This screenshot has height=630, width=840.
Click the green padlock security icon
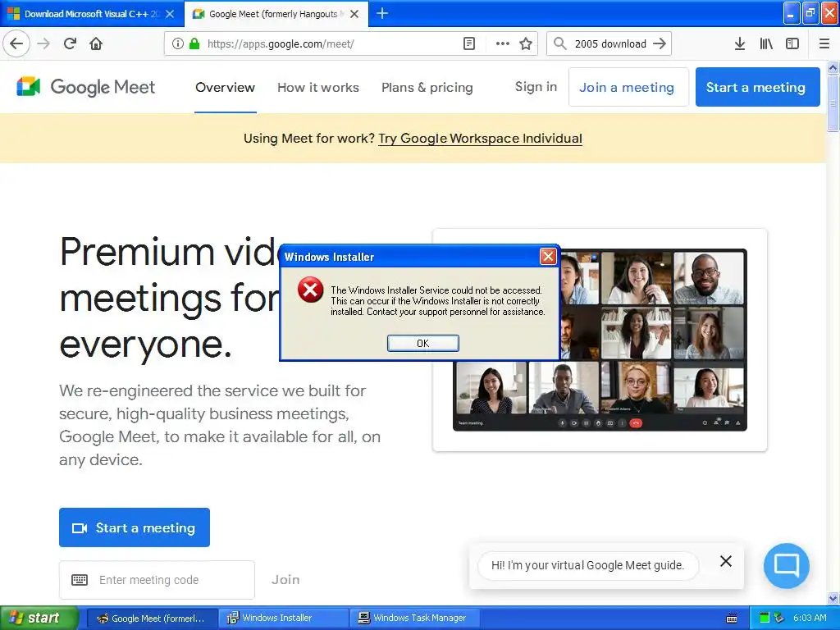point(194,43)
